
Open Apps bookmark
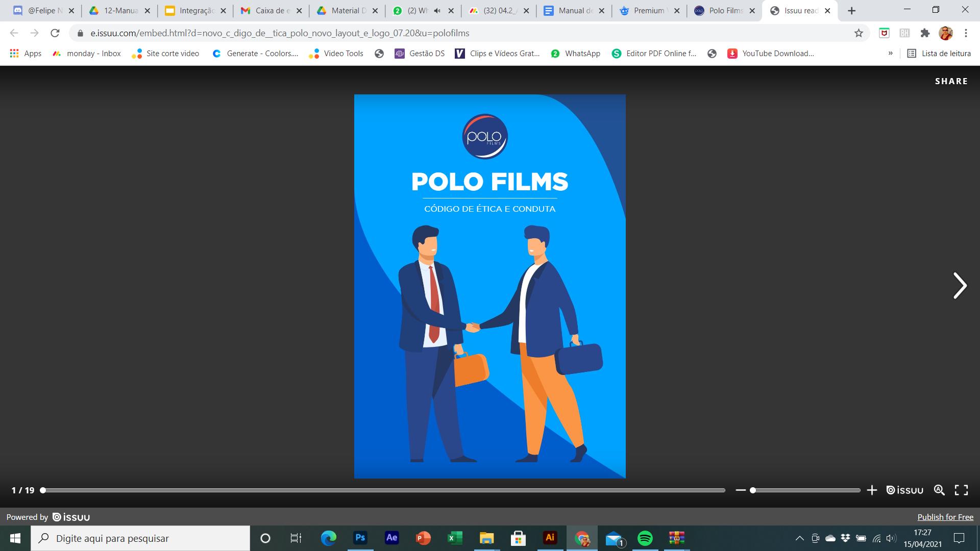tap(26, 54)
